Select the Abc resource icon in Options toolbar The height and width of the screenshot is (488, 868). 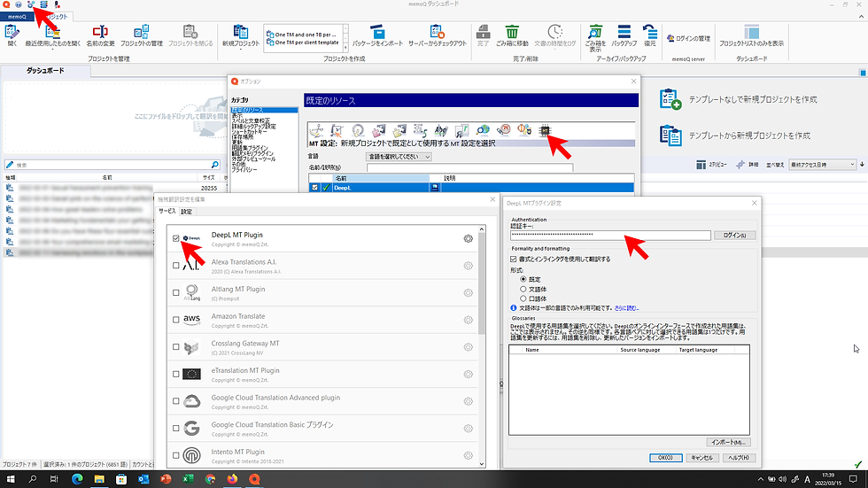point(441,130)
